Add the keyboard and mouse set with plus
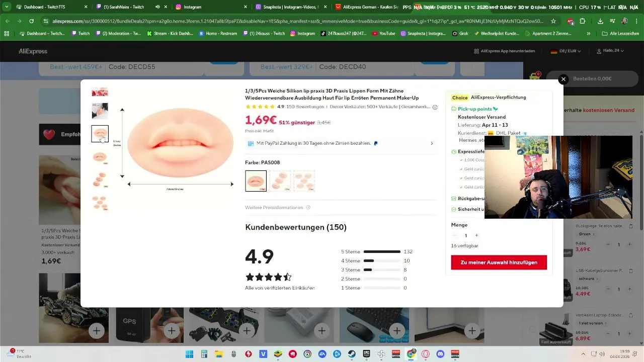 point(397,331)
